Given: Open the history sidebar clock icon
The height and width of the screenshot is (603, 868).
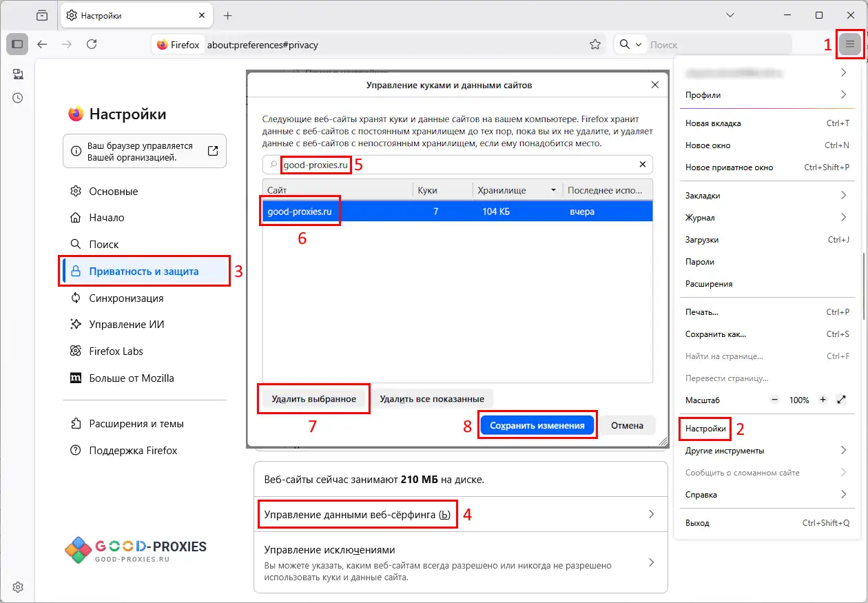Looking at the screenshot, I should [18, 98].
